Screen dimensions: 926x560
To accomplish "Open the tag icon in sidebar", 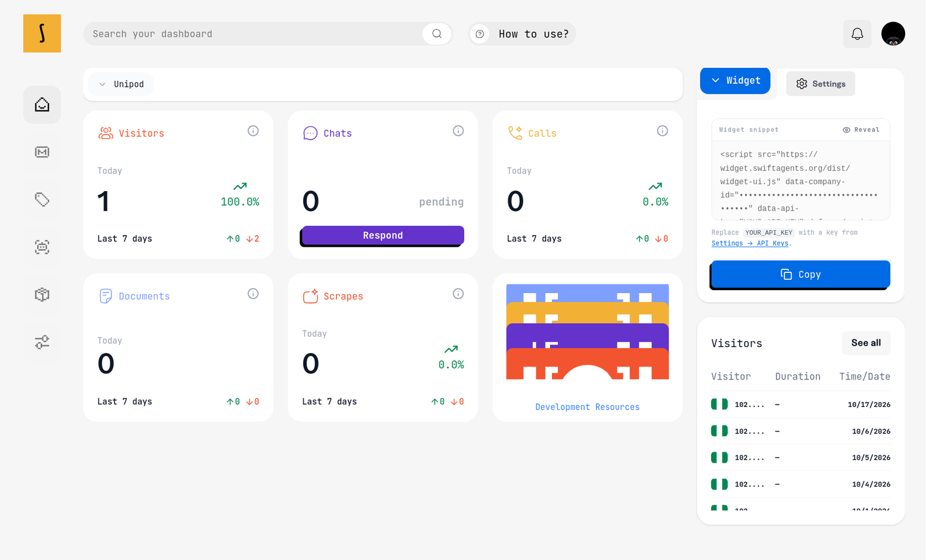I will pyautogui.click(x=42, y=200).
